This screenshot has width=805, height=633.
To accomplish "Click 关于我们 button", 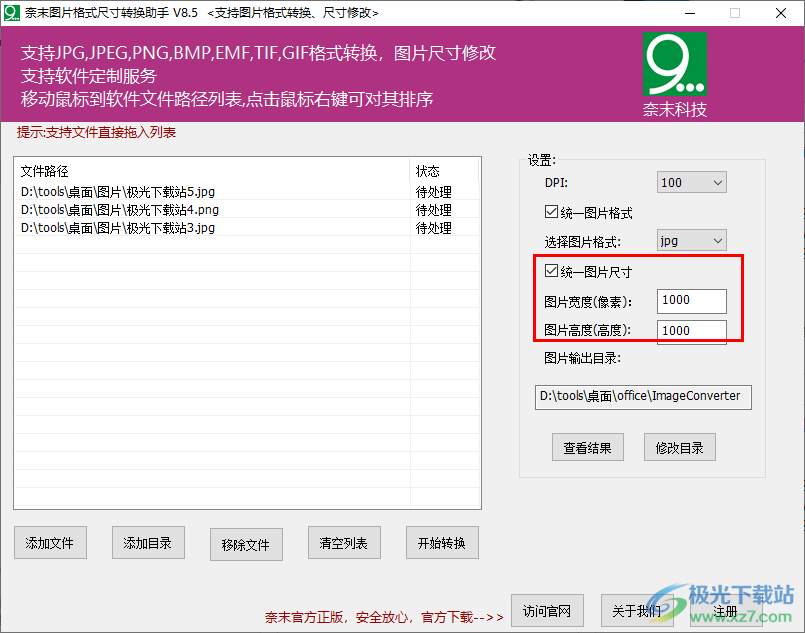I will point(637,610).
